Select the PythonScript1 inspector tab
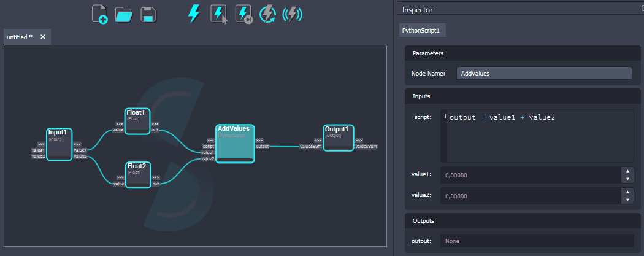Image resolution: width=644 pixels, height=256 pixels. 421,30
